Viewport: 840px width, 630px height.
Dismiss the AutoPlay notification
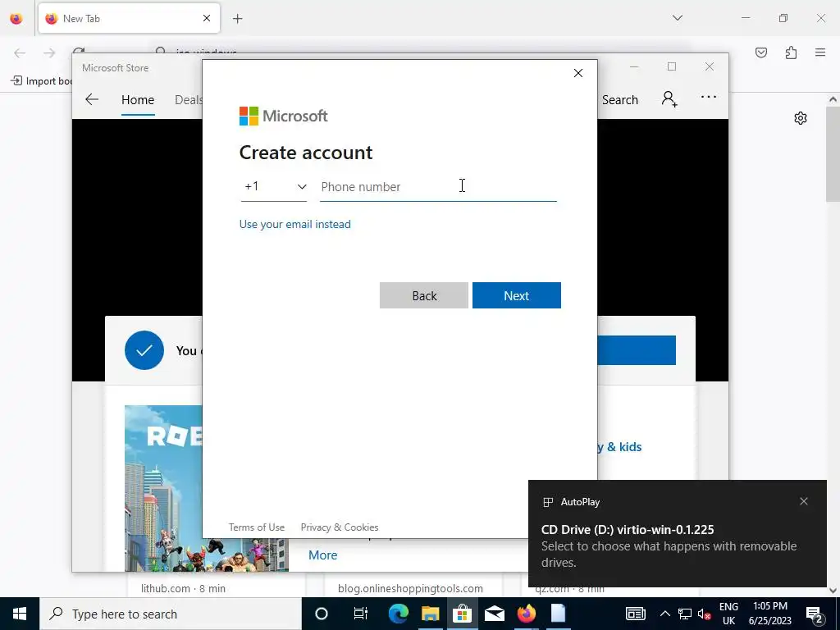point(804,501)
